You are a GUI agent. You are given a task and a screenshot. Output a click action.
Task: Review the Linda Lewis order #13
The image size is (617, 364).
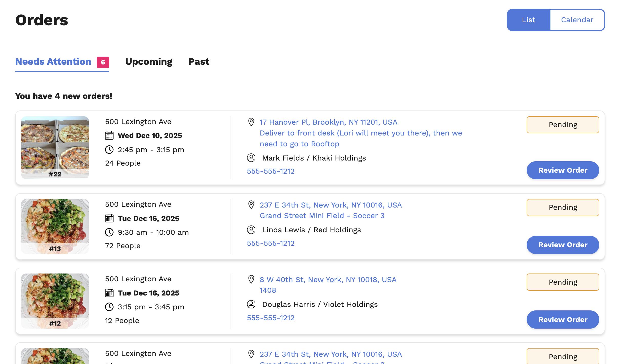[x=563, y=245]
